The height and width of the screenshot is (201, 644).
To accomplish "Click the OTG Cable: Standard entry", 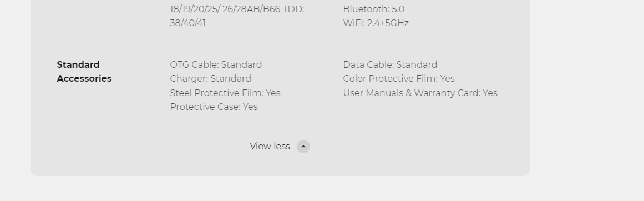I will (216, 64).
